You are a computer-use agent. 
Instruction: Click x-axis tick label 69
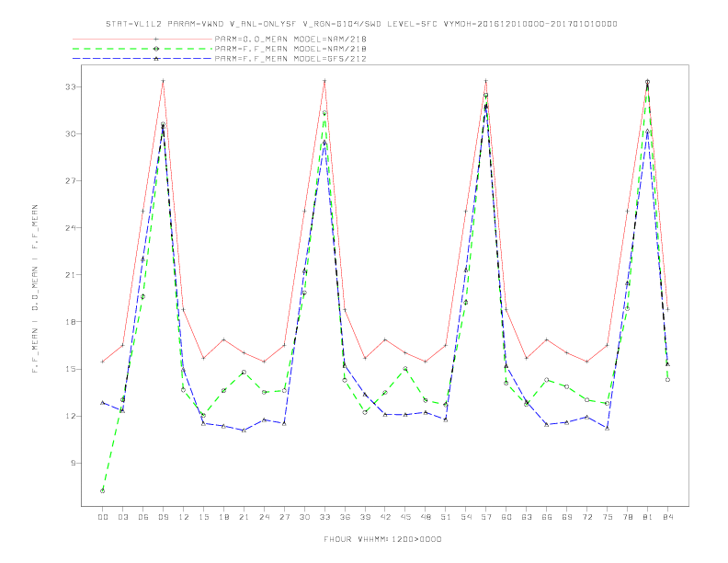[567, 517]
